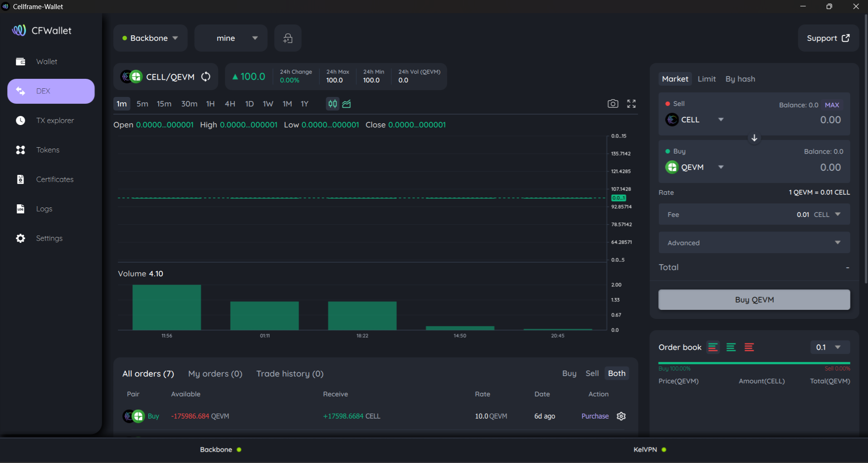This screenshot has width=868, height=463.
Task: Select the 4H timeframe
Action: (230, 104)
